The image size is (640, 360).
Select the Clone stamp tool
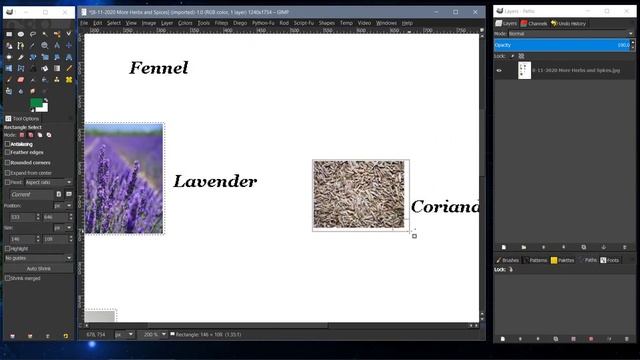tap(57, 80)
